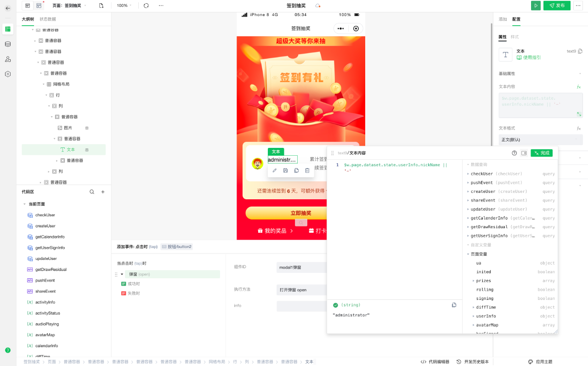Switch to 添加 tab in right panel
Image resolution: width=588 pixels, height=366 pixels.
point(503,19)
